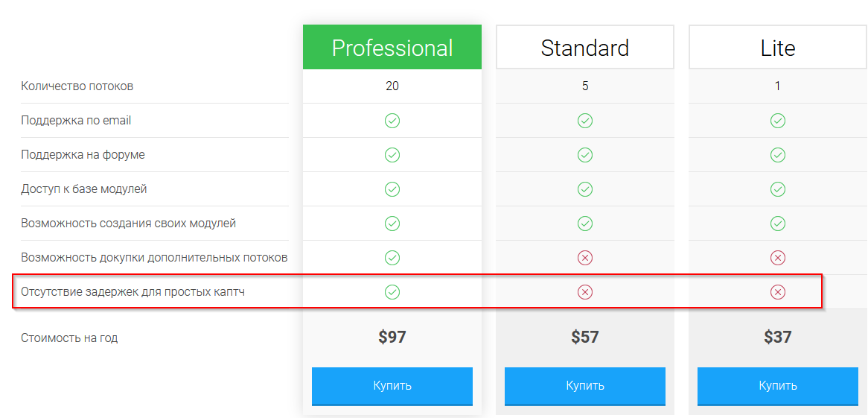Click the Professional no-delay captcha checkmark icon
The image size is (868, 418).
tap(392, 291)
